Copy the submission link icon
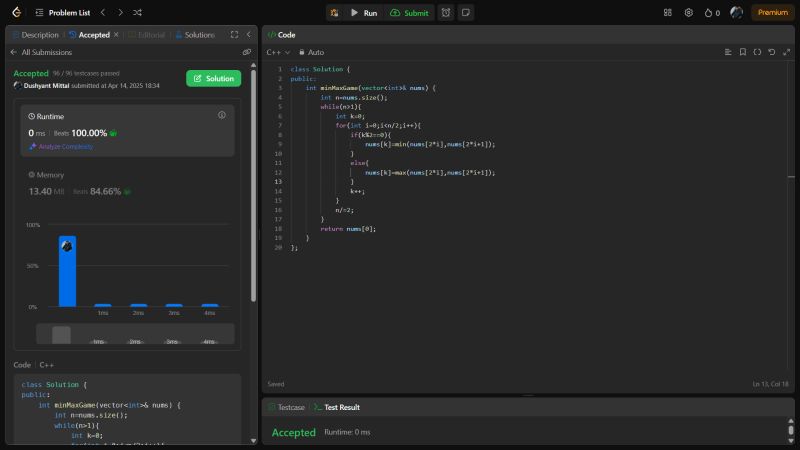Image resolution: width=800 pixels, height=450 pixels. tap(247, 52)
